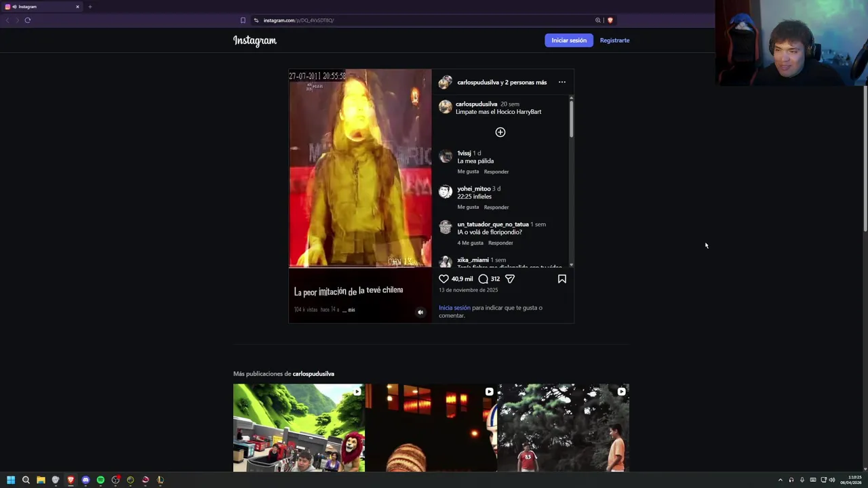868x488 pixels.
Task: Open Spotify from the taskbar
Action: pos(100,480)
